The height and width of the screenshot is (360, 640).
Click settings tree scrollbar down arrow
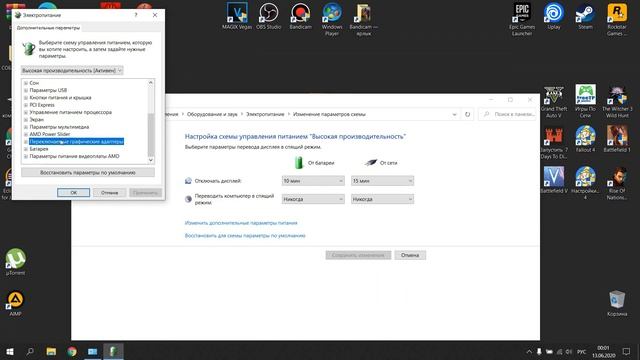[151, 160]
